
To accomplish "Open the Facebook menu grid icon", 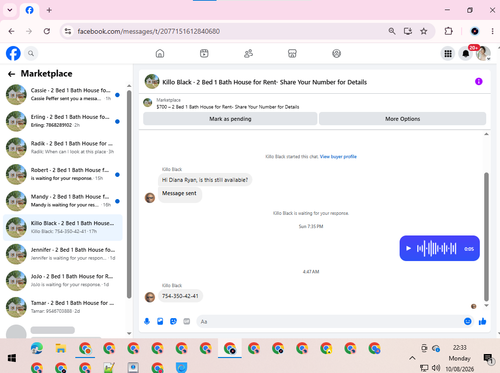I will tap(448, 53).
